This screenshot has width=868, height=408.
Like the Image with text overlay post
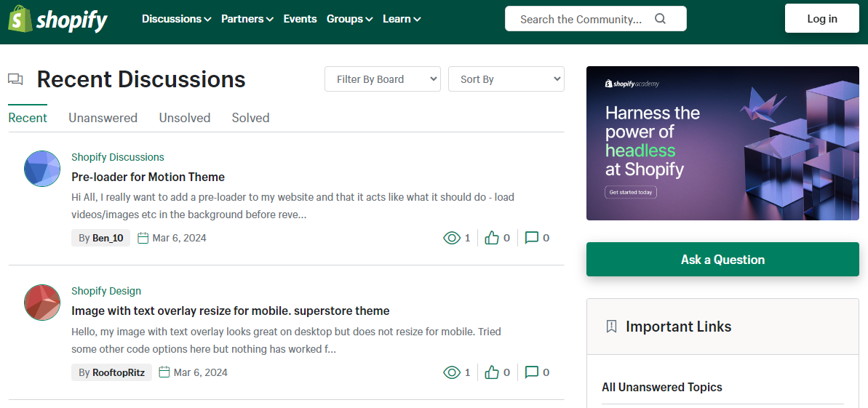[492, 372]
